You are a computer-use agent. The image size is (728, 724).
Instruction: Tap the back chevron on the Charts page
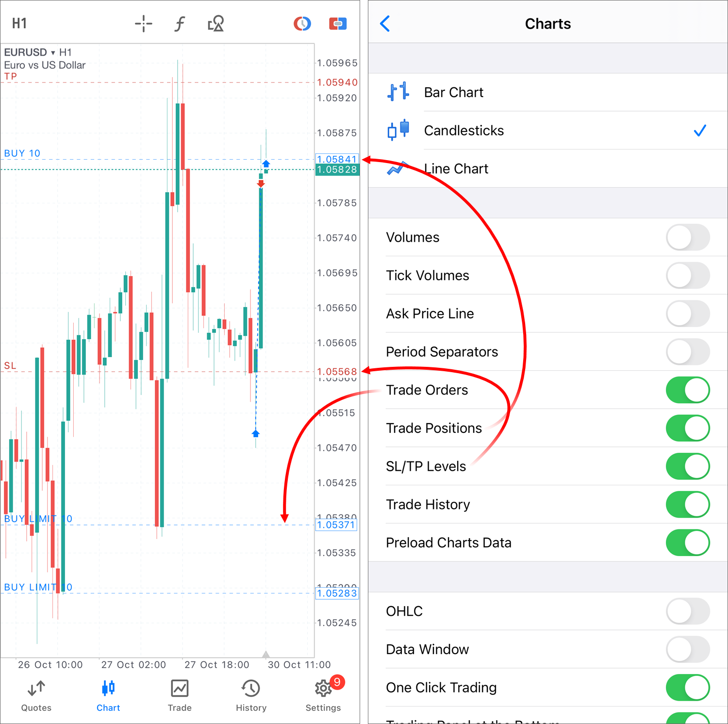pos(385,23)
